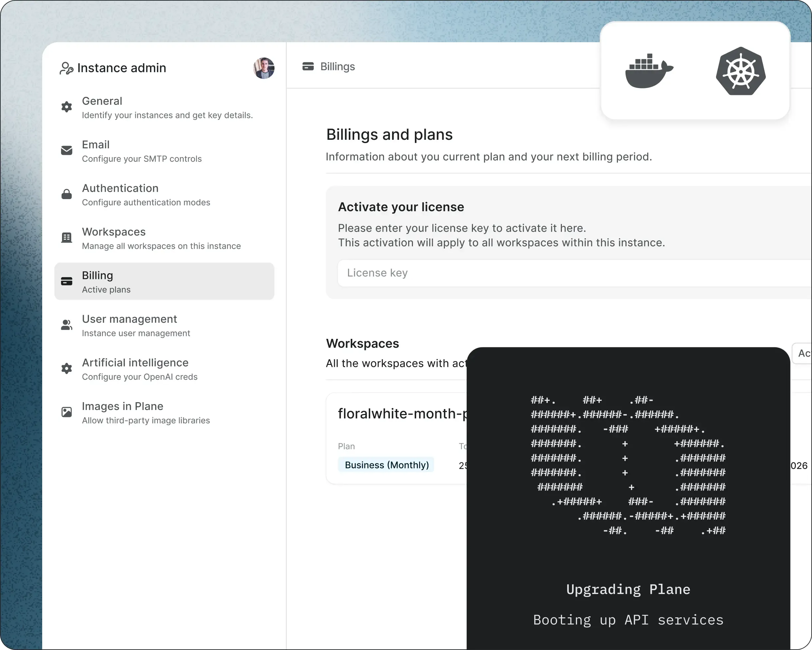The height and width of the screenshot is (650, 812).
Task: Click the Billings breadcrumb label
Action: click(x=337, y=67)
